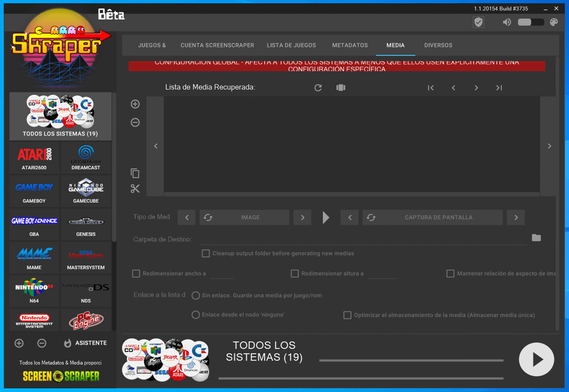
Task: Select Sin enlace radio option
Action: coord(196,296)
